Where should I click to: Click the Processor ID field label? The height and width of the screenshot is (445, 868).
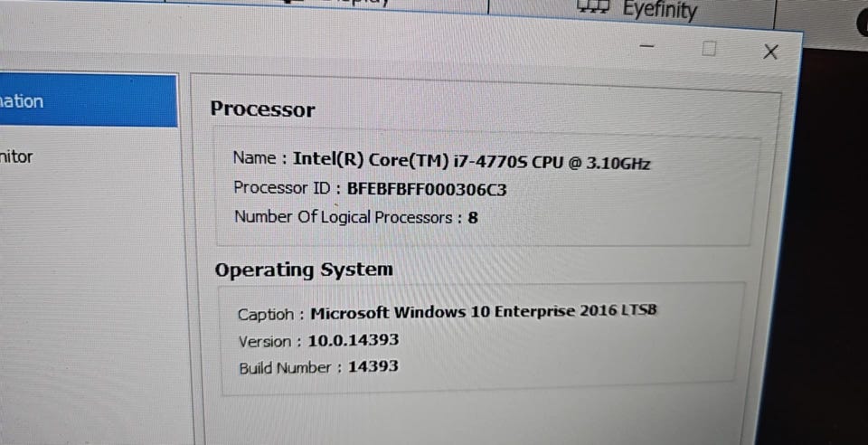pyautogui.click(x=282, y=188)
